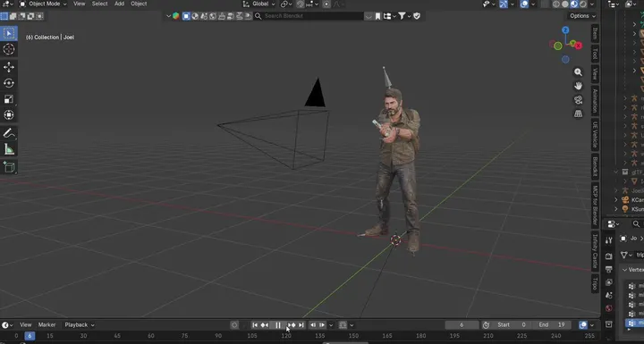The width and height of the screenshot is (644, 344).
Task: Open the timeline View menu
Action: [x=25, y=325]
